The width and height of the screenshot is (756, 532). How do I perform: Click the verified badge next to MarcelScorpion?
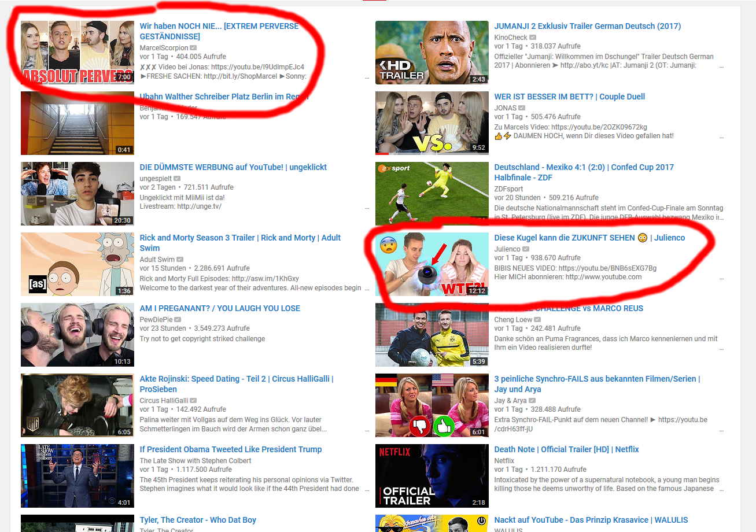point(193,48)
